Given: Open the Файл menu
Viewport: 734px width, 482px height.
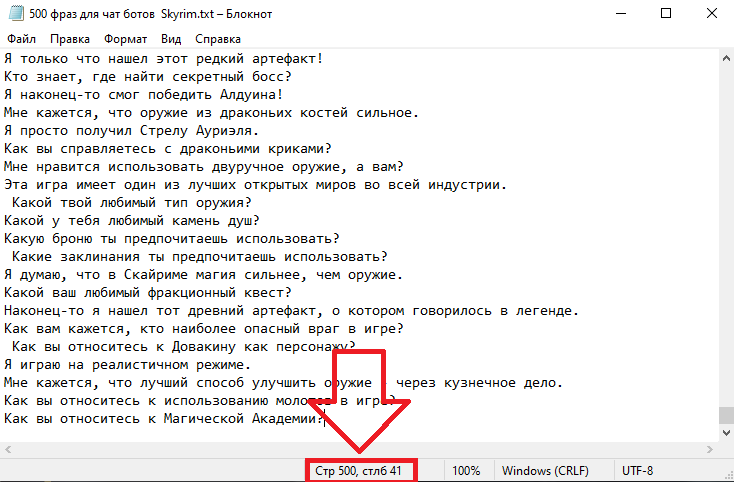Looking at the screenshot, I should point(22,39).
